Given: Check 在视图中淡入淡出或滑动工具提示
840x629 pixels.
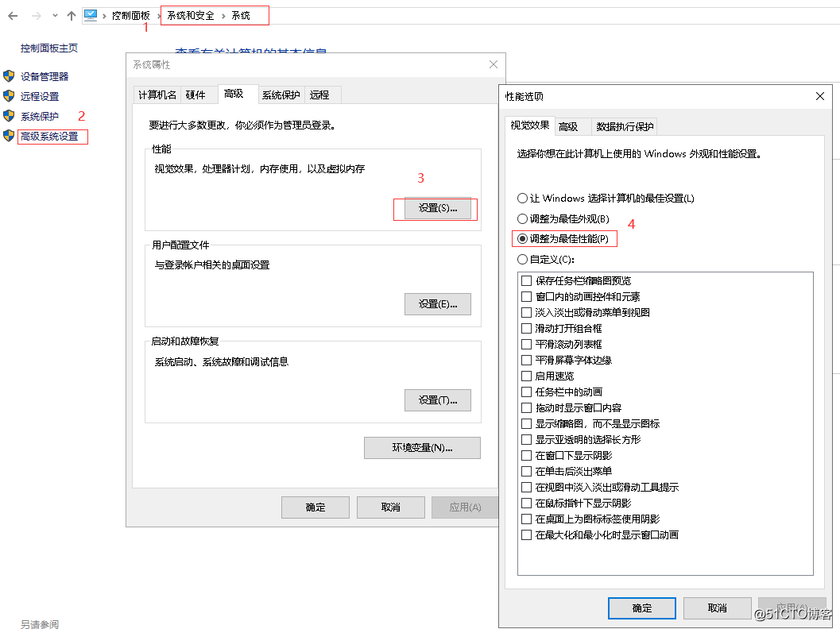Looking at the screenshot, I should coord(527,488).
